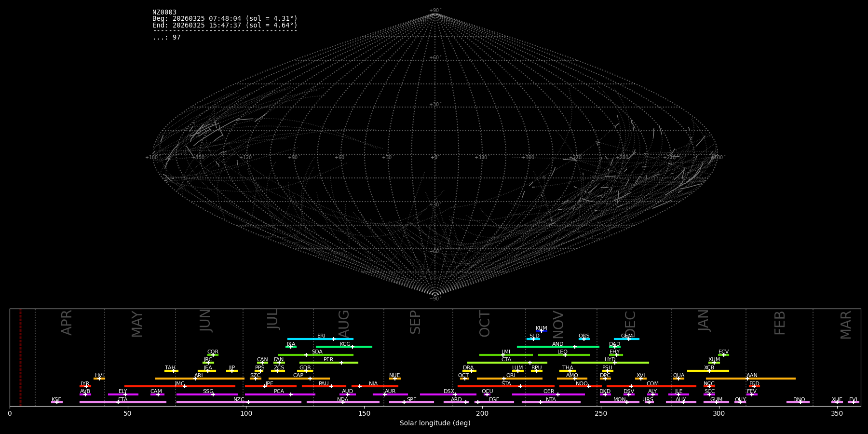Select the SPE shower label
The height and width of the screenshot is (434, 868).
click(411, 400)
